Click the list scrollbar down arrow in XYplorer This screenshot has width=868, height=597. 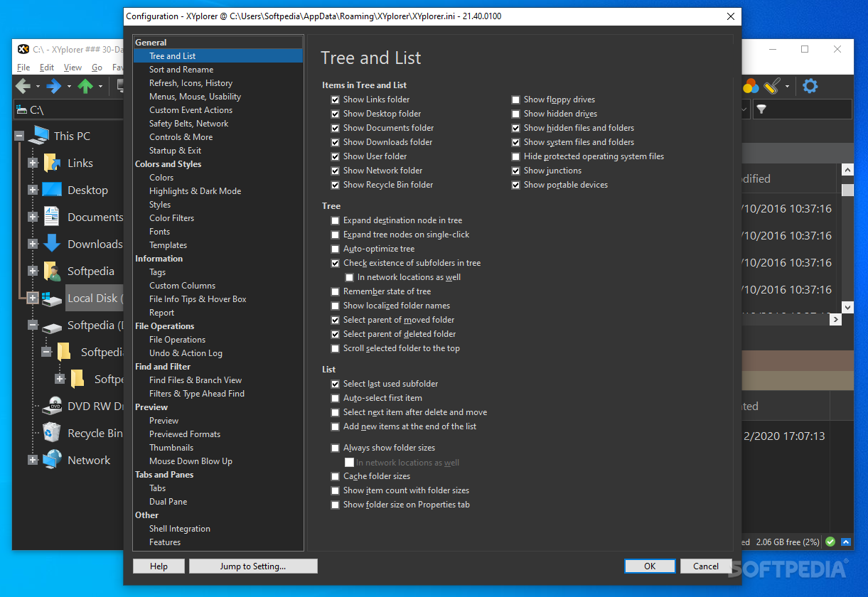[847, 307]
